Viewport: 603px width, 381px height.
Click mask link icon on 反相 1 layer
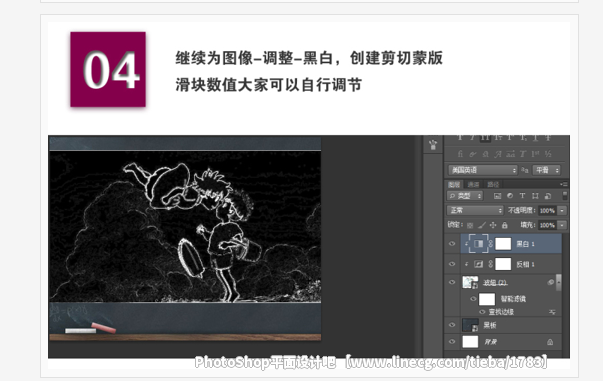click(x=491, y=264)
